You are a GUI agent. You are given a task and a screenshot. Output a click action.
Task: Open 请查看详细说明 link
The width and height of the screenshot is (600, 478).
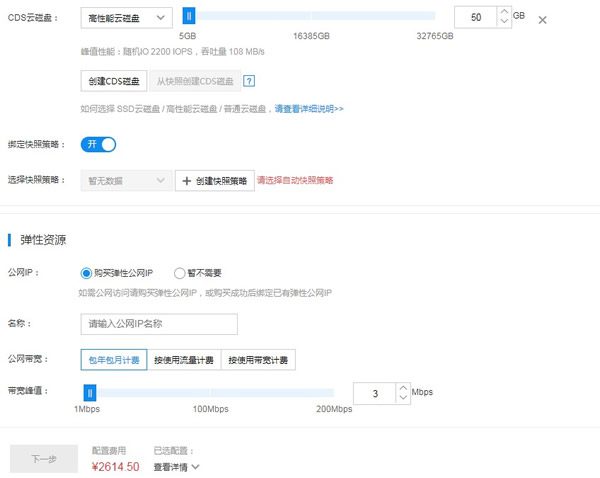(309, 108)
